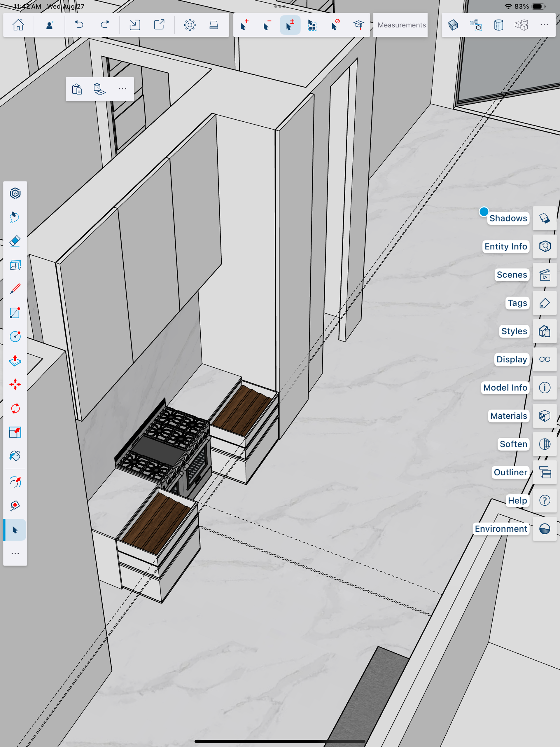Select the Eraser tool in left toolbar

tap(15, 241)
